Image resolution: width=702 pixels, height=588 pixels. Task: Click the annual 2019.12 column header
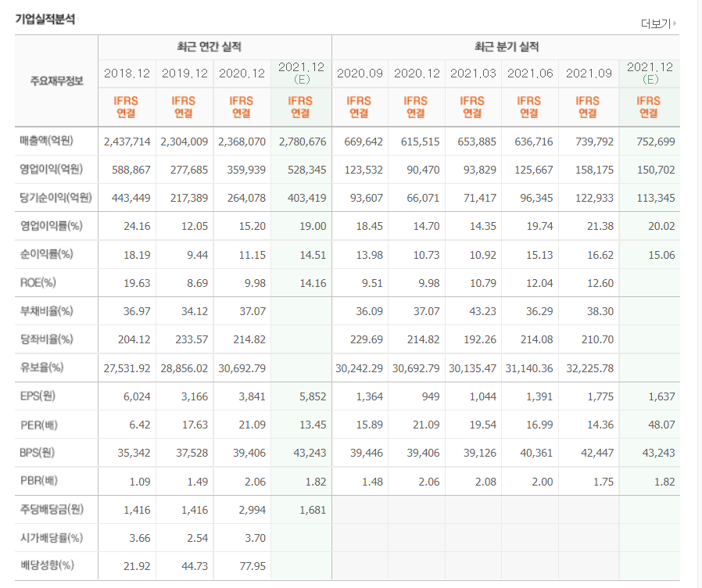click(x=184, y=73)
